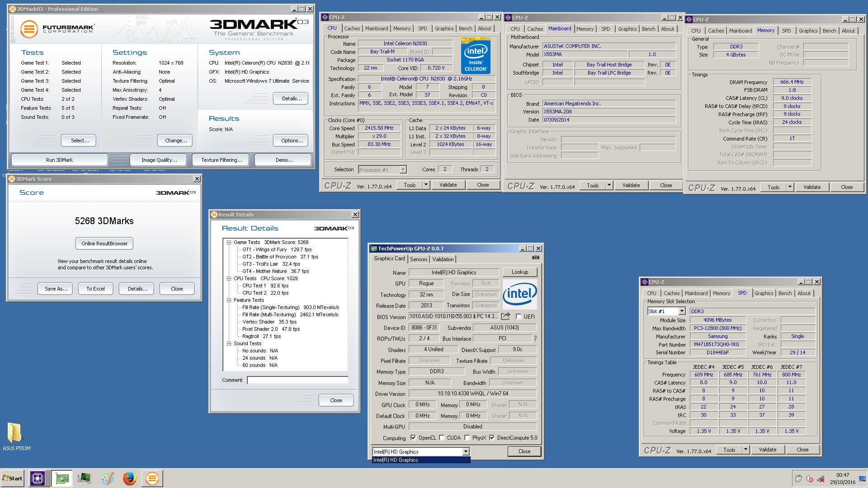Click the Texture Filtering... button

click(222, 160)
